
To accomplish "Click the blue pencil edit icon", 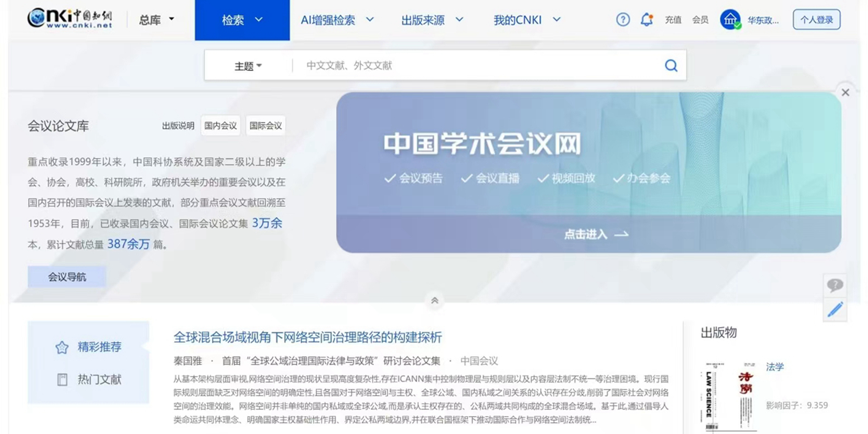I will click(835, 309).
